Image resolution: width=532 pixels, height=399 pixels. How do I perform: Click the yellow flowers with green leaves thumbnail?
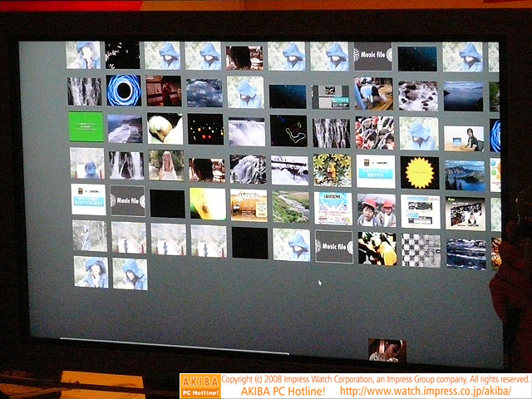point(332,170)
